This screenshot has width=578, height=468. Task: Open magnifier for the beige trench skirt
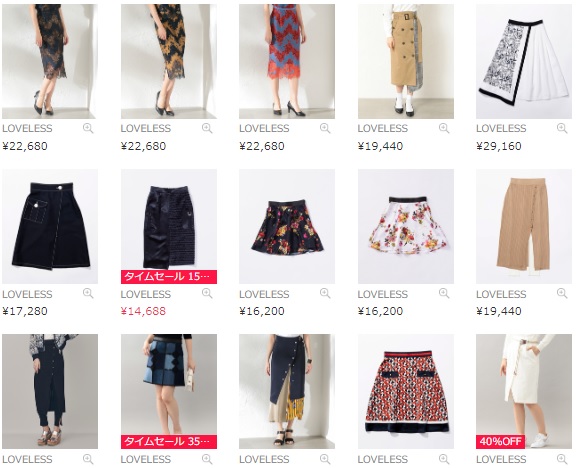(444, 128)
